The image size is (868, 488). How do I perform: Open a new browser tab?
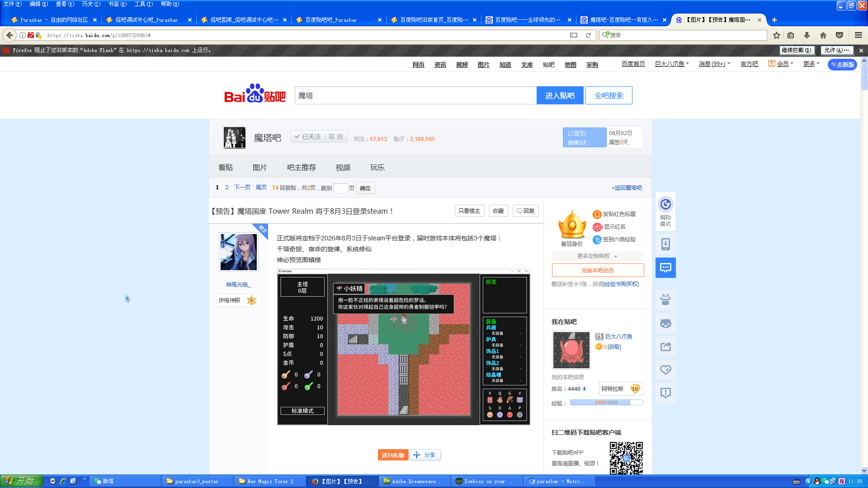[x=774, y=20]
